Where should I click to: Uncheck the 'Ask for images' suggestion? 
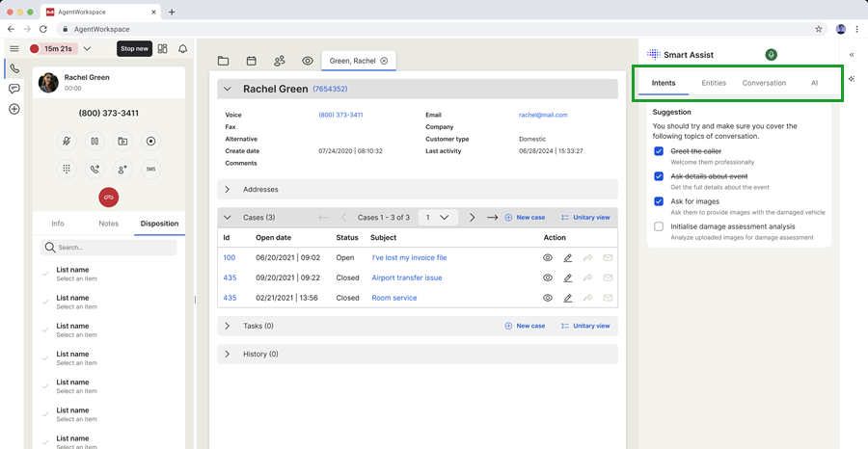coord(659,201)
